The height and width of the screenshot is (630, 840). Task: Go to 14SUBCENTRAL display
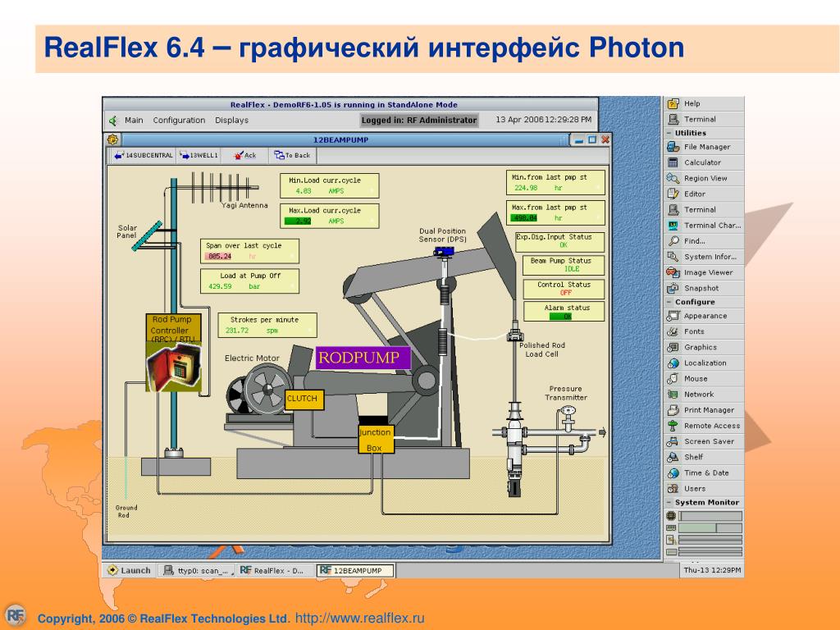coord(143,155)
